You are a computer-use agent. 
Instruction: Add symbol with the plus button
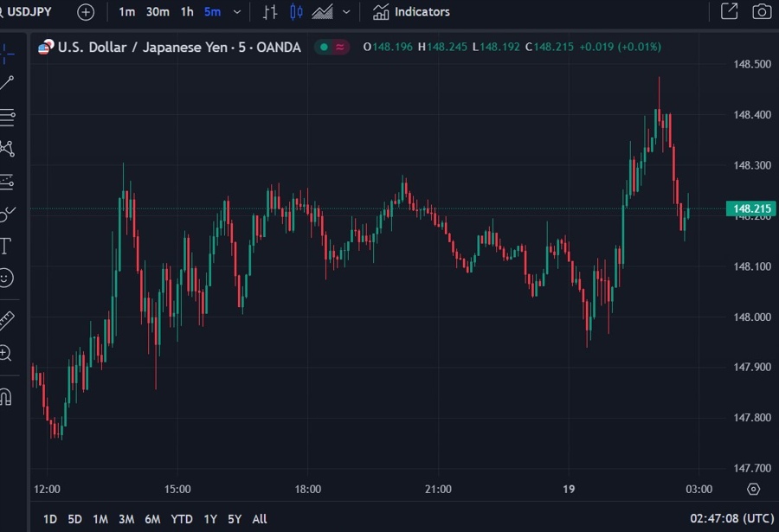(86, 12)
